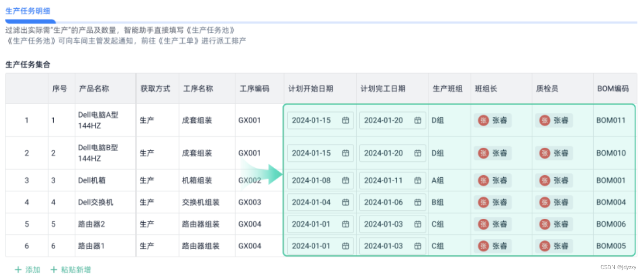The height and width of the screenshot is (275, 644).
Task: Click calendar icon in Dell交换机 completion date field
Action: (x=418, y=202)
